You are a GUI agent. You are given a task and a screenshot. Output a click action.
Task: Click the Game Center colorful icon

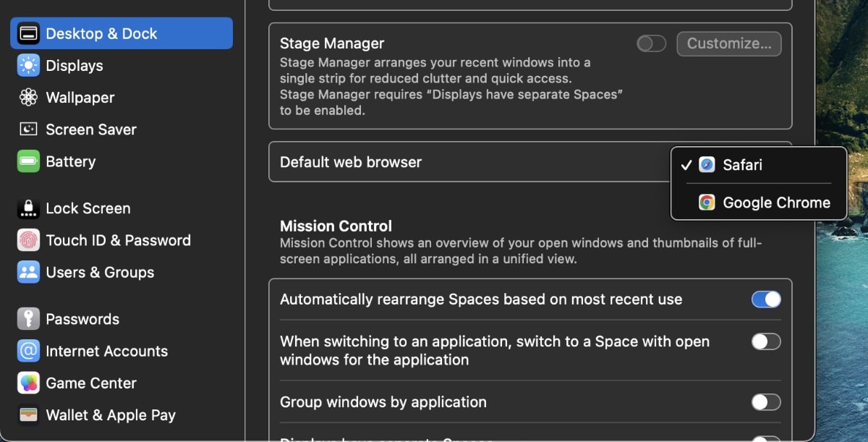click(29, 383)
